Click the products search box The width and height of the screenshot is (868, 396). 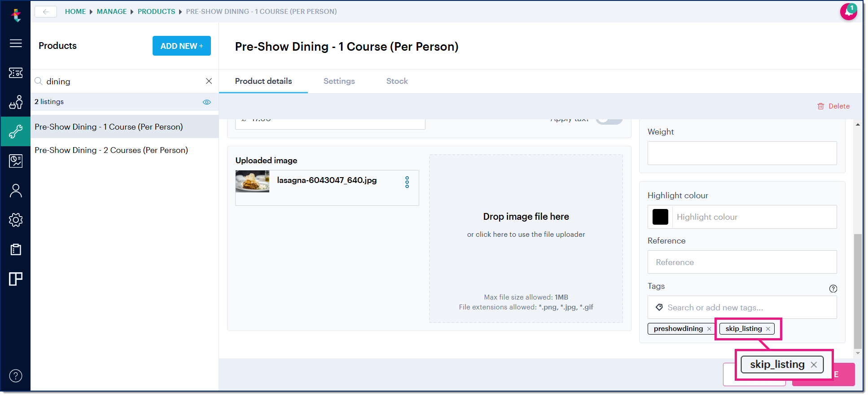[124, 81]
